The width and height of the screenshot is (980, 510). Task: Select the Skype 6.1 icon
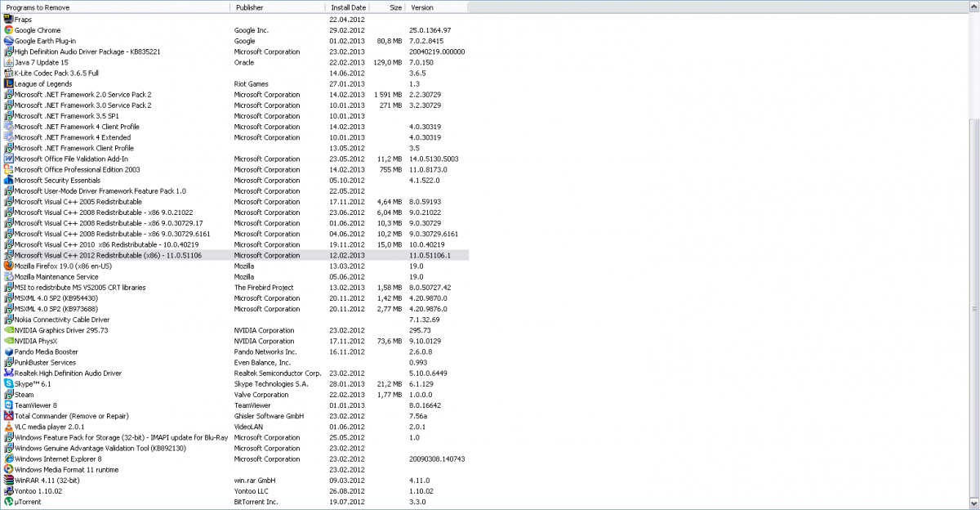click(8, 383)
